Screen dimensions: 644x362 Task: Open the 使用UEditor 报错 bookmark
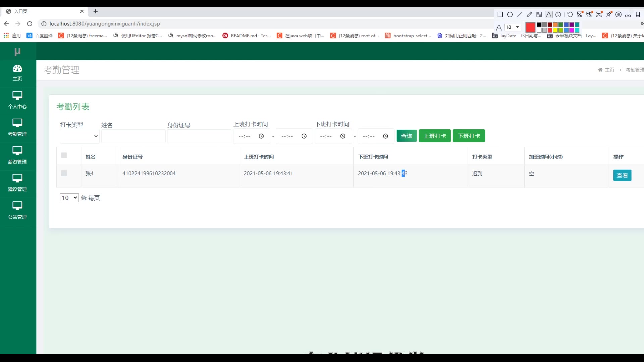(138, 36)
